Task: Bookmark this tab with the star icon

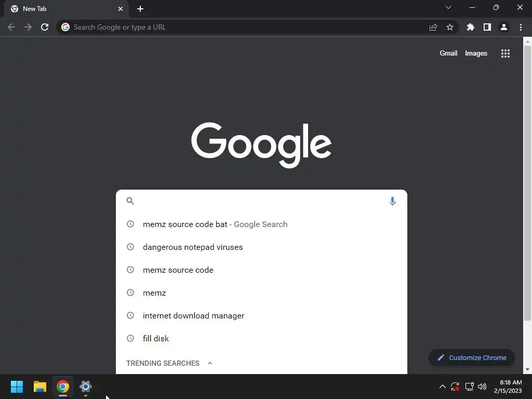Action: [449, 27]
